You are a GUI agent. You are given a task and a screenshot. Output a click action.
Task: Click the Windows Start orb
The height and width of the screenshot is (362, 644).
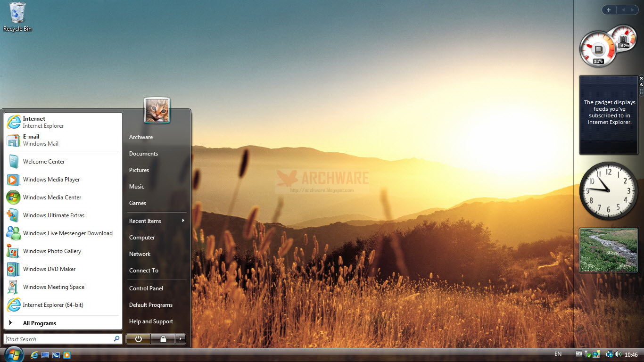click(14, 354)
